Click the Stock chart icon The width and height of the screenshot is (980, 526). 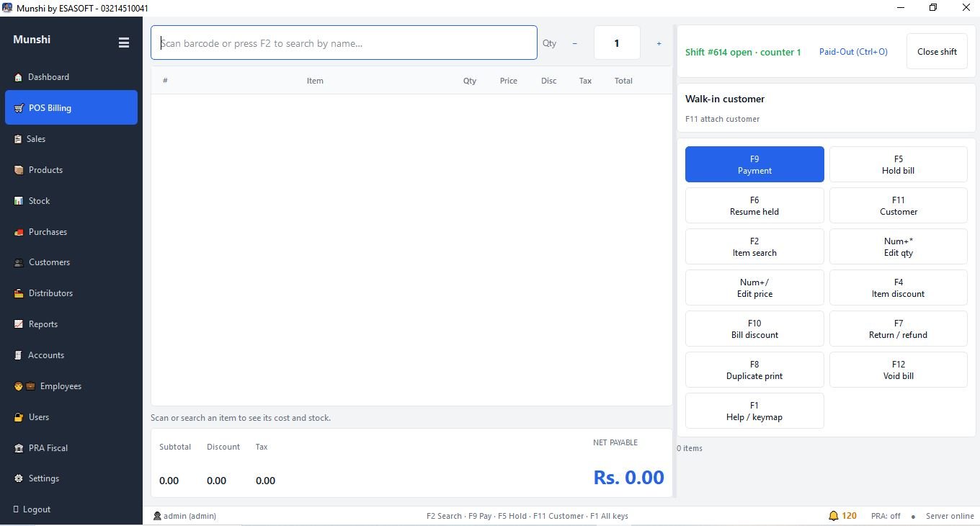[19, 201]
